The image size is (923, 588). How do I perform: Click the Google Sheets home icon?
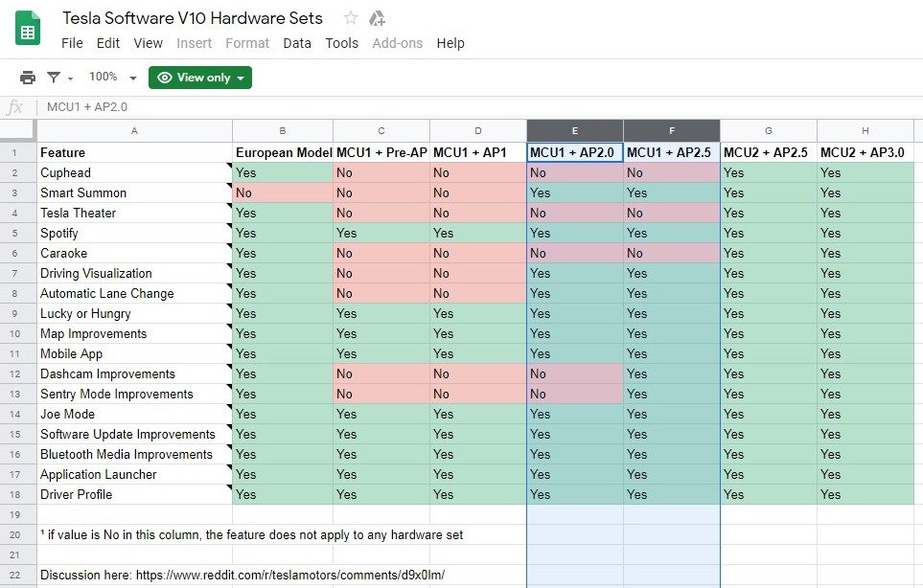(x=28, y=28)
